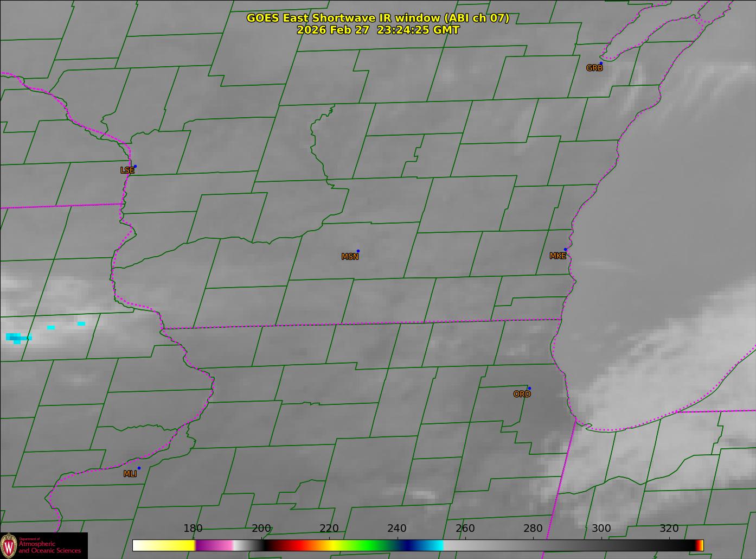
Task: Click the LSE station label
Action: pos(127,170)
